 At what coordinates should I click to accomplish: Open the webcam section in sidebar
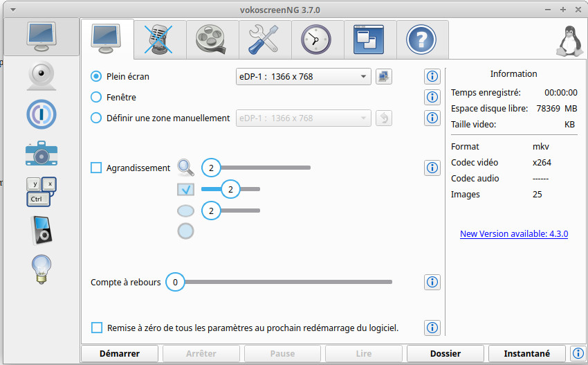coord(41,76)
